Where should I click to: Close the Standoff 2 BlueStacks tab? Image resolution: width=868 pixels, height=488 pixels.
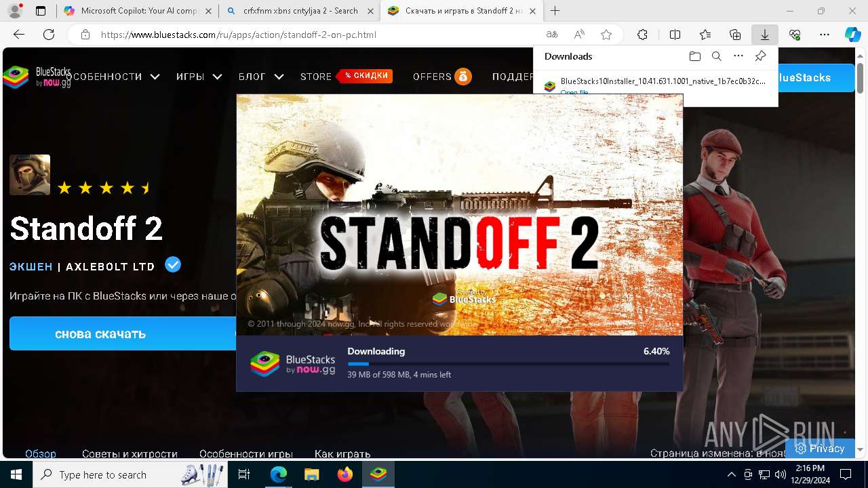[x=533, y=11]
